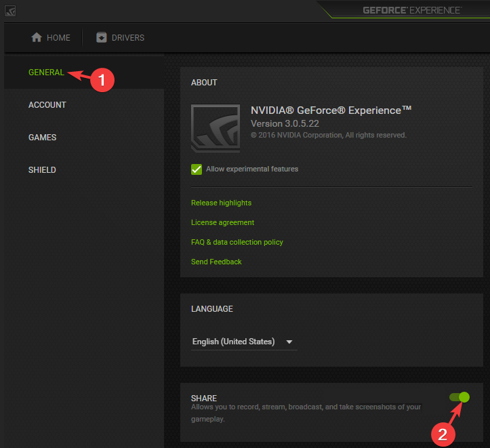Open the English (United States) language dropdown

click(x=244, y=342)
